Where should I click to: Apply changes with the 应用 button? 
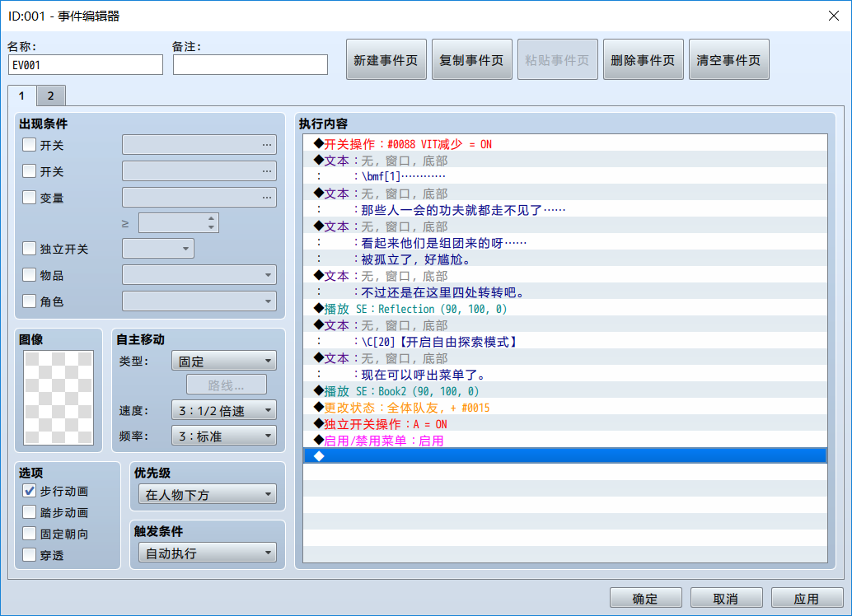pyautogui.click(x=807, y=598)
